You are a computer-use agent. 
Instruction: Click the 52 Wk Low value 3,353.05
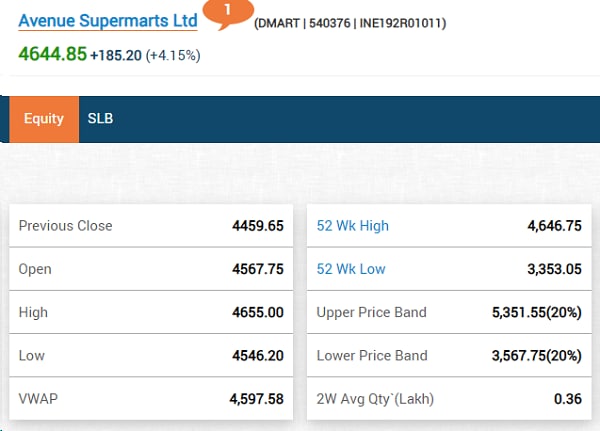(554, 269)
